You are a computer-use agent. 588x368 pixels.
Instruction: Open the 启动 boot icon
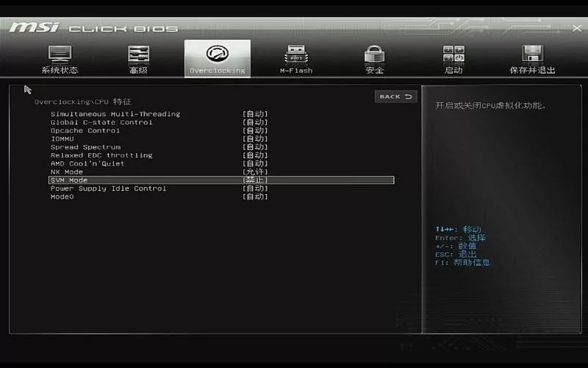tap(453, 54)
